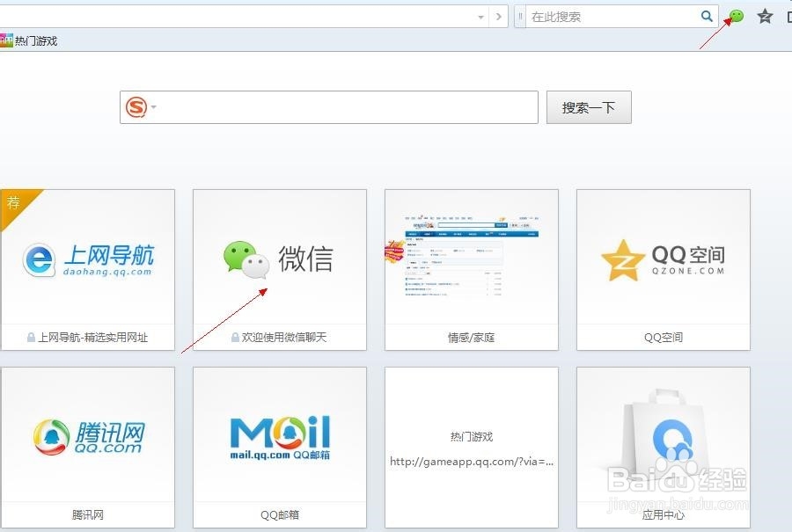This screenshot has width=792, height=532.
Task: Click the 腾讯网 caption text
Action: pyautogui.click(x=88, y=514)
